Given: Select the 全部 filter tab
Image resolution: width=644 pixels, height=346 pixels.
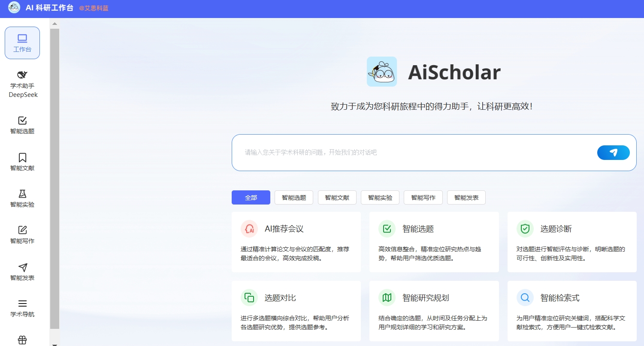Looking at the screenshot, I should 251,198.
